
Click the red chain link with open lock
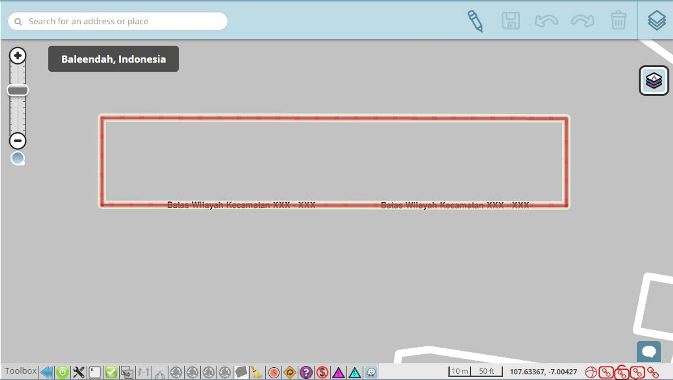click(x=622, y=373)
